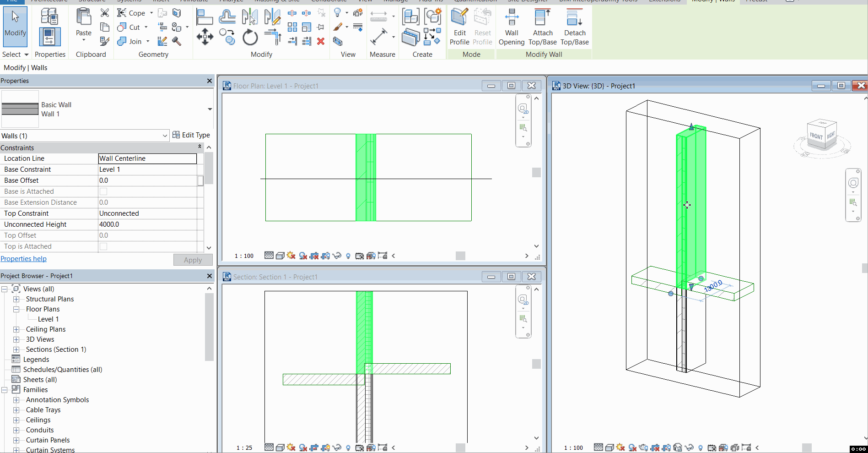Viewport: 868px width, 453px height.
Task: Select Trim/Extend to Corner tool
Action: (273, 37)
